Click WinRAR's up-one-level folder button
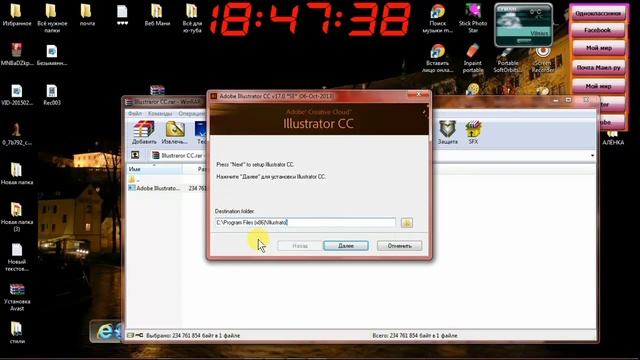Screen dimensions: 640x360 pyautogui.click(x=135, y=155)
